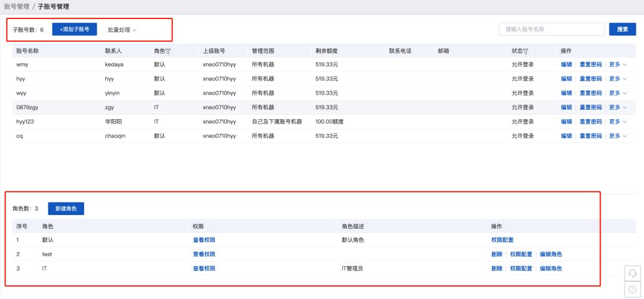
Task: Edit the 0879zgy account
Action: (566, 107)
